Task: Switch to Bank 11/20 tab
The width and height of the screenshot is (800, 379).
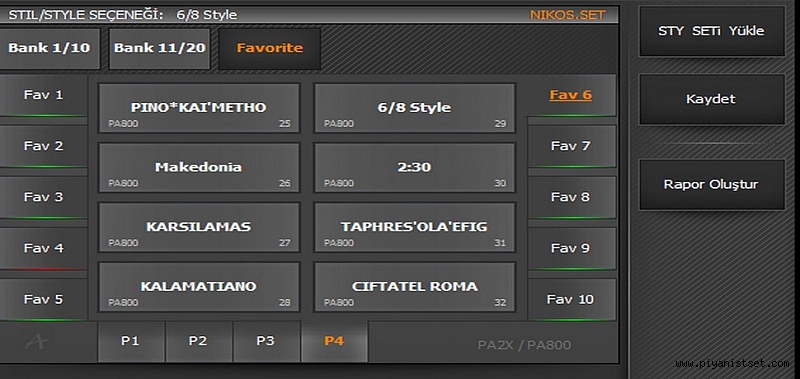Action: 159,48
